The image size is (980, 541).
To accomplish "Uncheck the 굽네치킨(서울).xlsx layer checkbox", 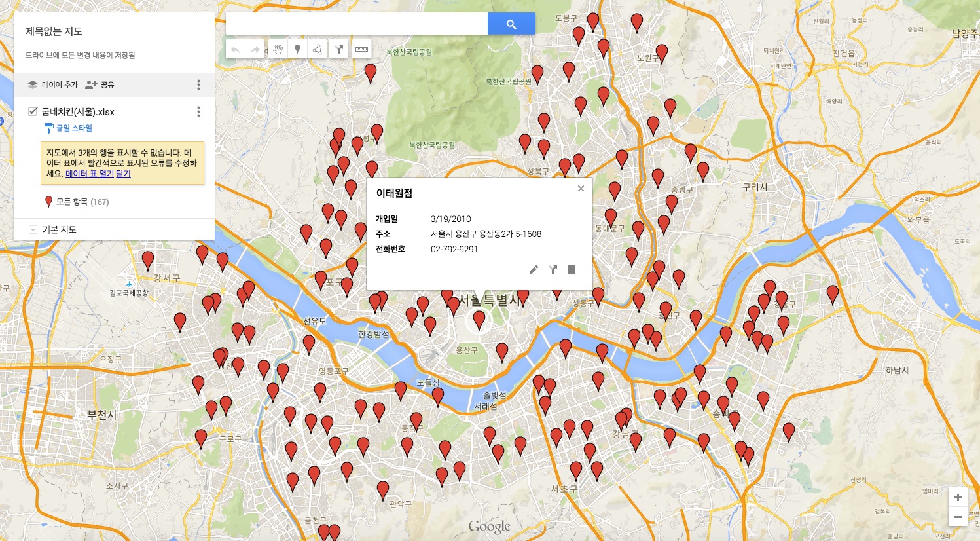I will click(33, 111).
